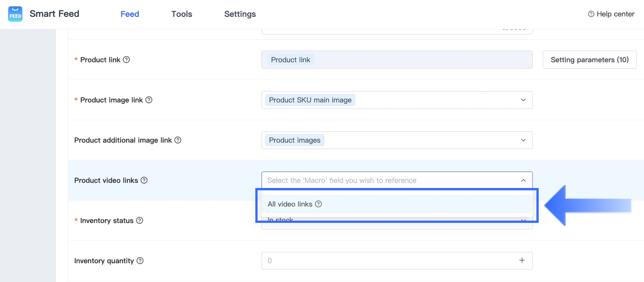Screen dimensions: 644x282
Task: Click help icon beside Product image link
Action: click(x=149, y=100)
